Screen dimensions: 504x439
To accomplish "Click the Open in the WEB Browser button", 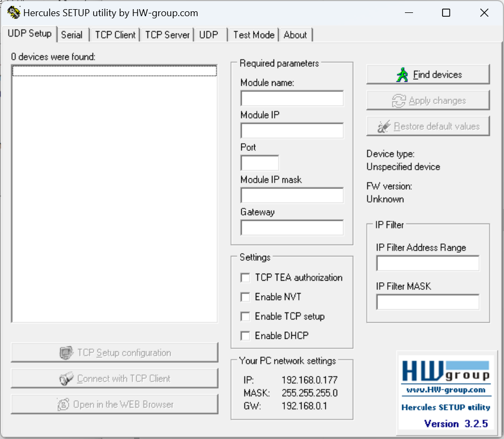I will click(x=115, y=404).
